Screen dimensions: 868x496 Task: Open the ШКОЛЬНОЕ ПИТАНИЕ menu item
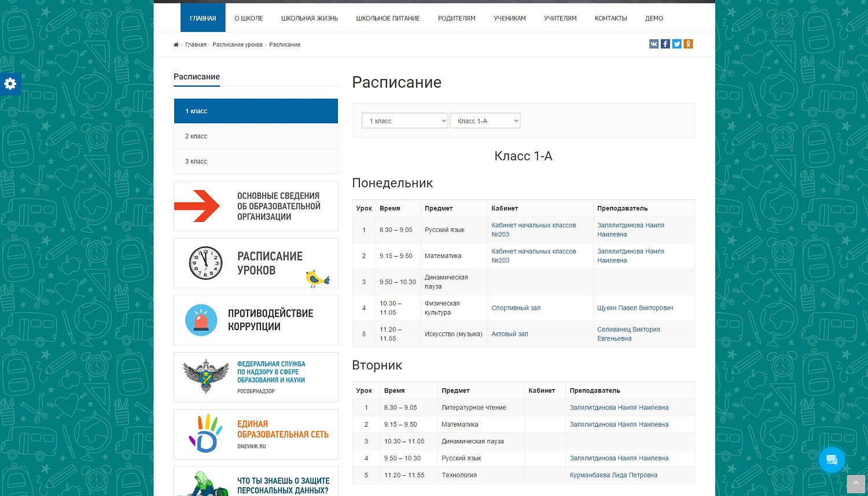pos(388,18)
